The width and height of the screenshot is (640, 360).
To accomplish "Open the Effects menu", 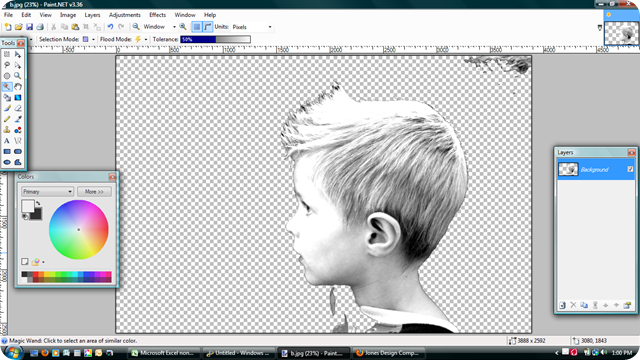I will (x=158, y=15).
